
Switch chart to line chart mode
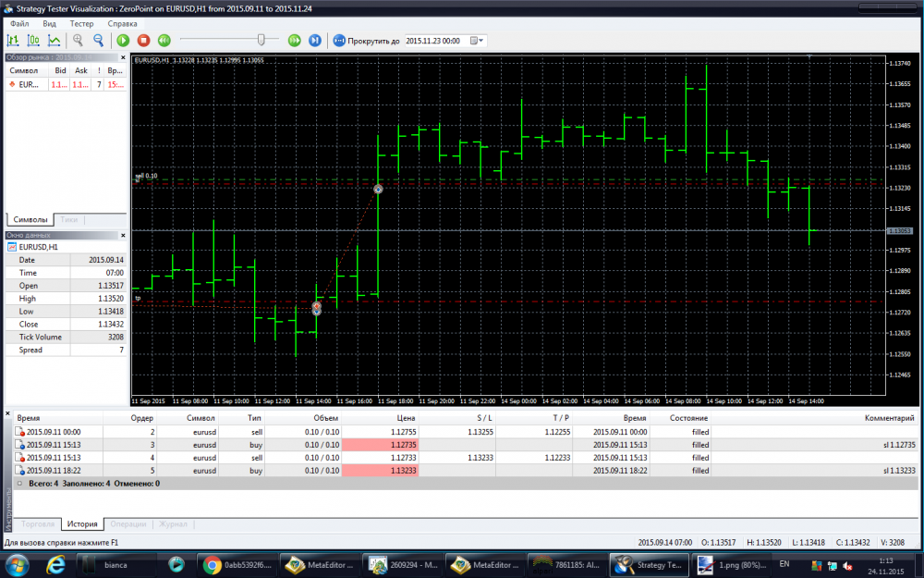tap(55, 41)
